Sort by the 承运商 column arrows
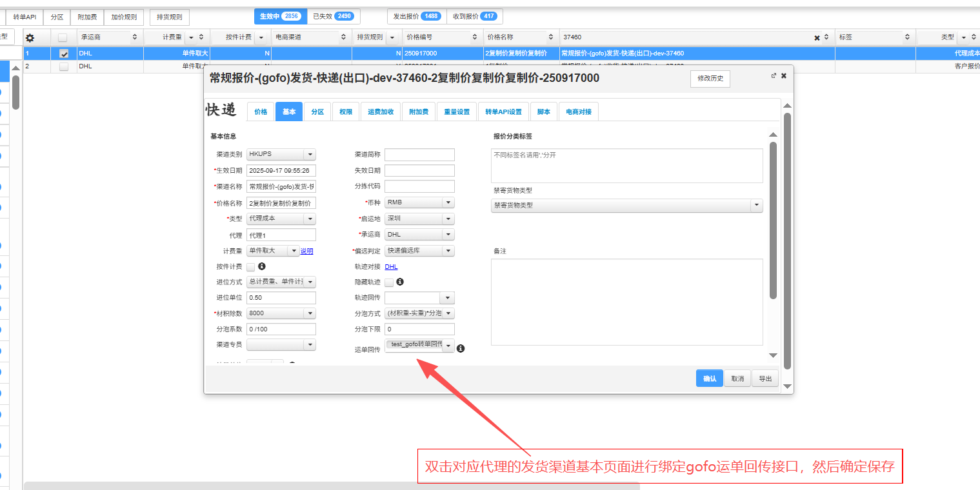The height and width of the screenshot is (490, 980). (x=135, y=37)
